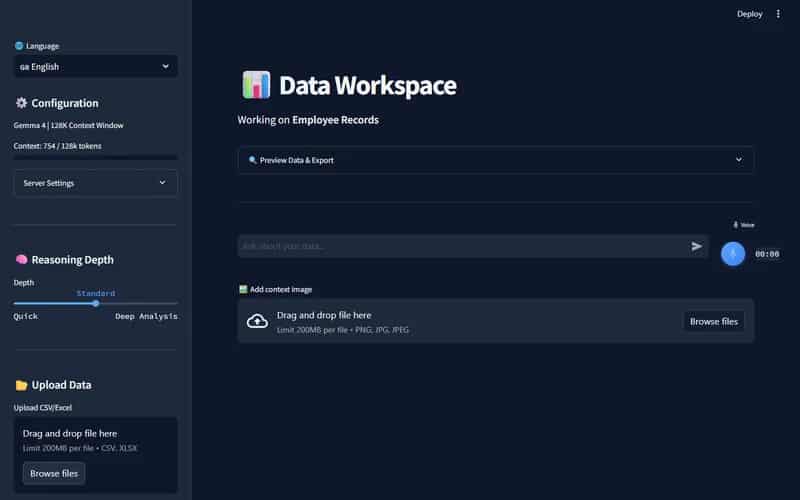Click the microphone record button
Image resolution: width=800 pixels, height=500 pixels.
733,254
